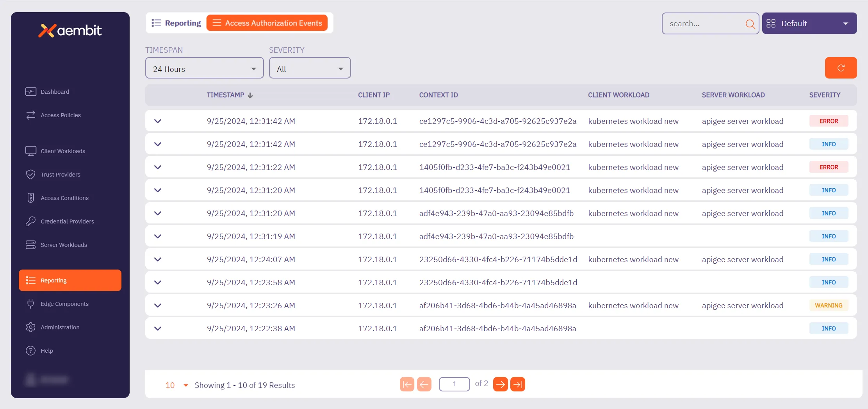Click the search magnifier icon
This screenshot has height=409, width=868.
pos(750,24)
